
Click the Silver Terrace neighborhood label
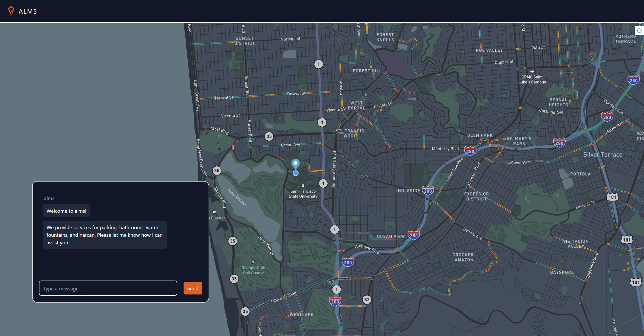(603, 154)
